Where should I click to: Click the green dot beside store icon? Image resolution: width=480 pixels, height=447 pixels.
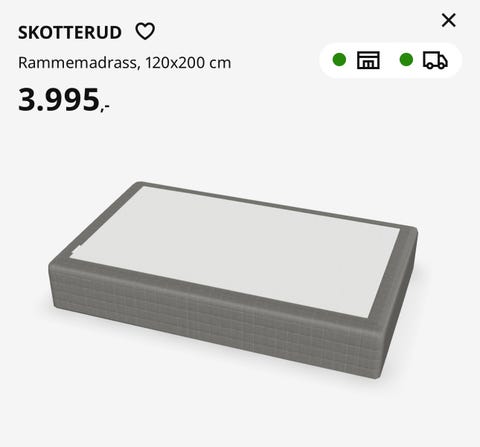(x=339, y=60)
